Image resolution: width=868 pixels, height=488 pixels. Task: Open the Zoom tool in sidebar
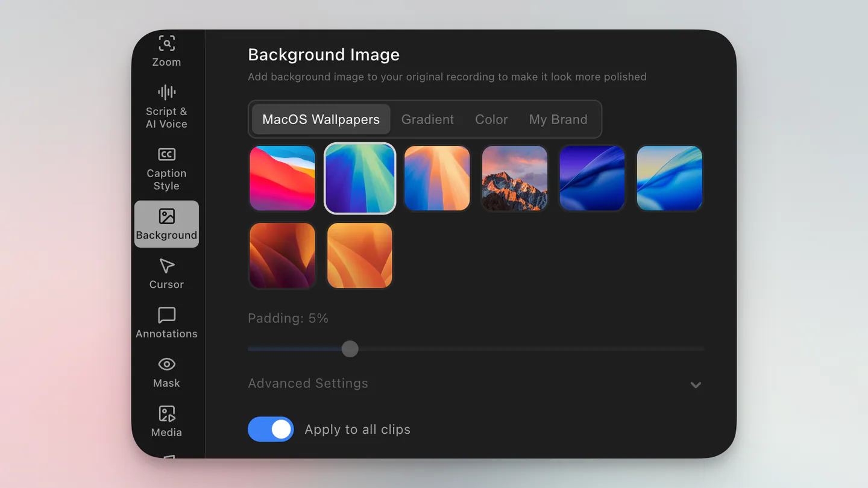(166, 51)
